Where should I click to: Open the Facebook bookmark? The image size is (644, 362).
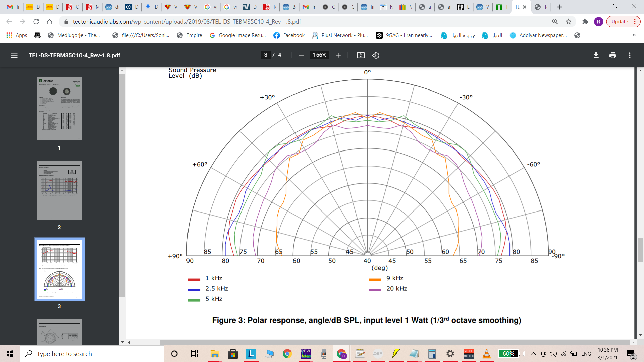pos(289,35)
